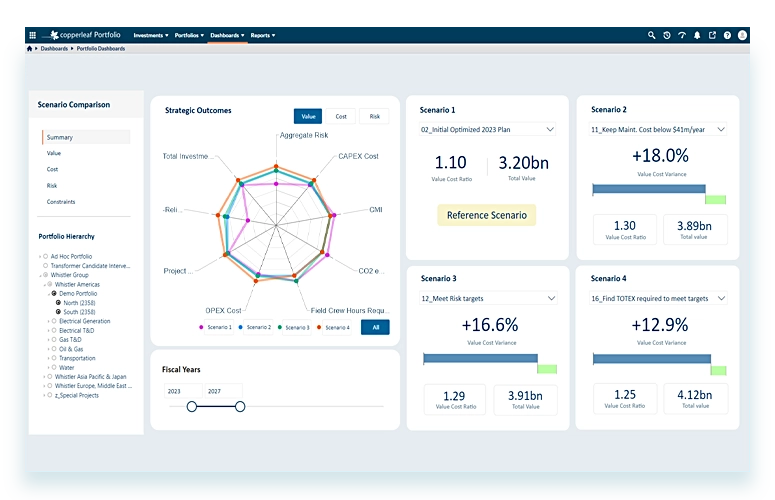Open the app launcher grid icon

[x=32, y=35]
